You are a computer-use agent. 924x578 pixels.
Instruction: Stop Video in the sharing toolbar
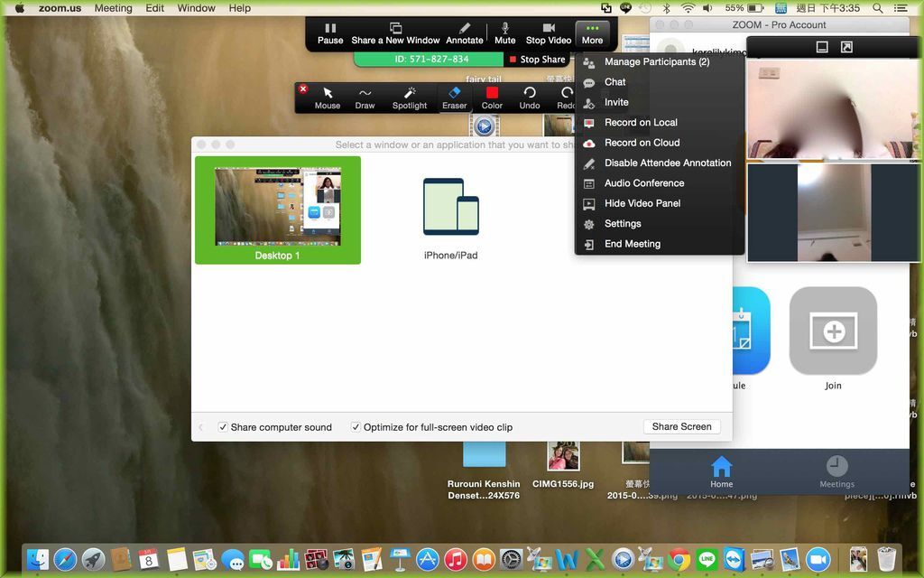[549, 33]
